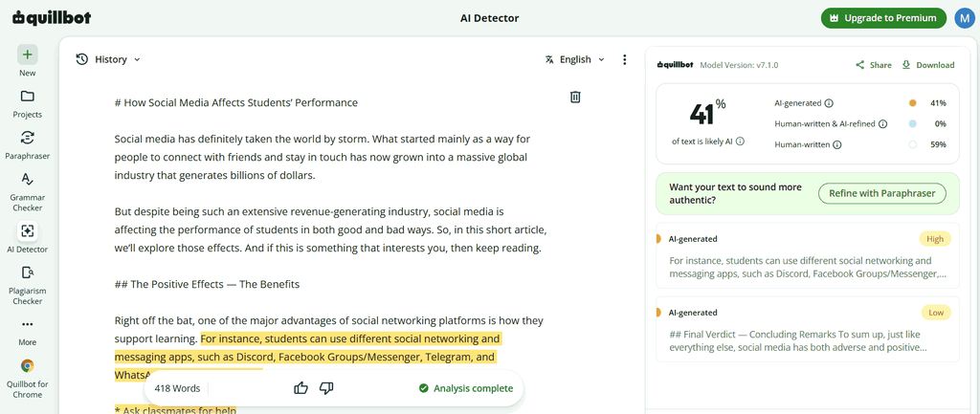This screenshot has height=414, width=980.
Task: Click the article title heading line
Action: 236,102
